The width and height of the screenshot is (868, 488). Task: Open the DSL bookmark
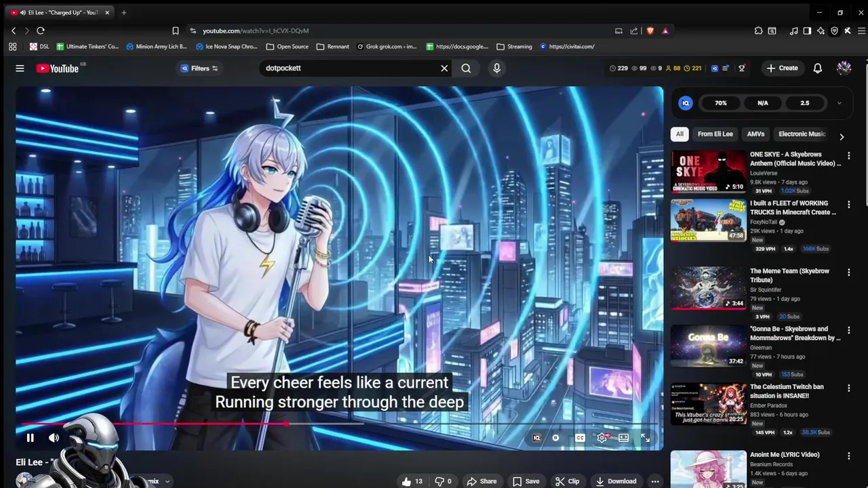click(39, 47)
